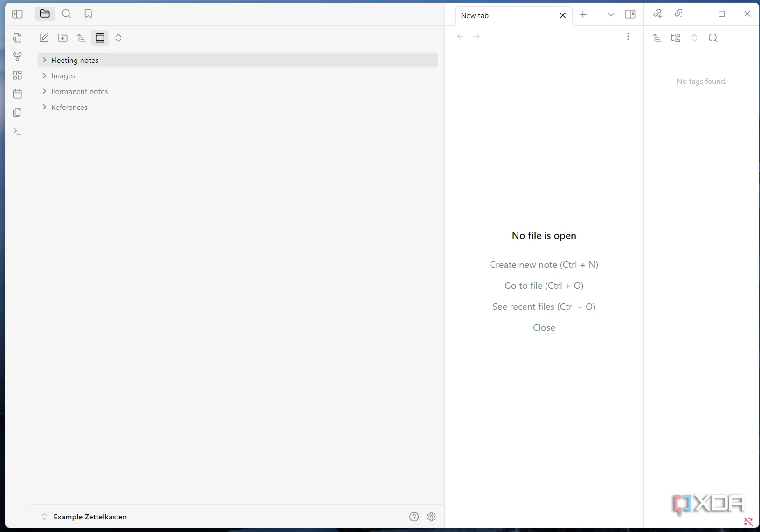This screenshot has height=532, width=760.
Task: Expand the Permanent notes folder
Action: point(45,91)
